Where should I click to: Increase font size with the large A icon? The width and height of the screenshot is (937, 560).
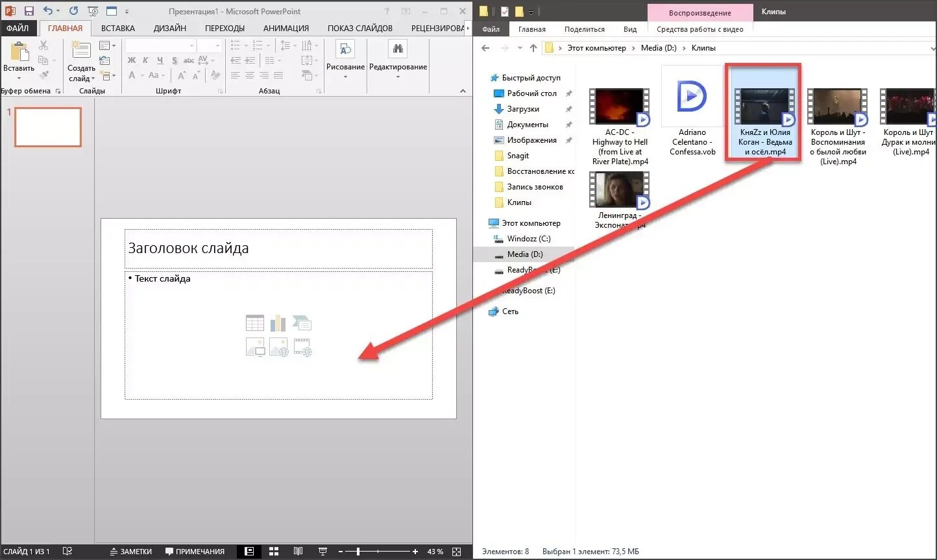point(182,75)
